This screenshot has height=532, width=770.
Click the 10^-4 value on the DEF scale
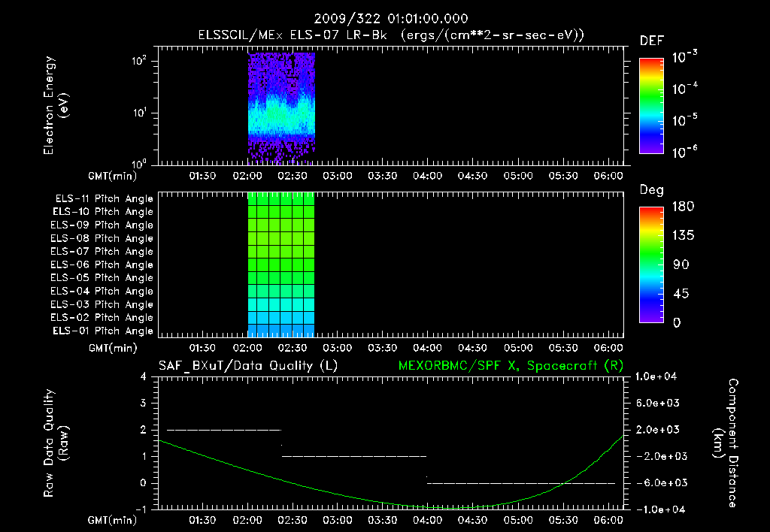pyautogui.click(x=684, y=88)
